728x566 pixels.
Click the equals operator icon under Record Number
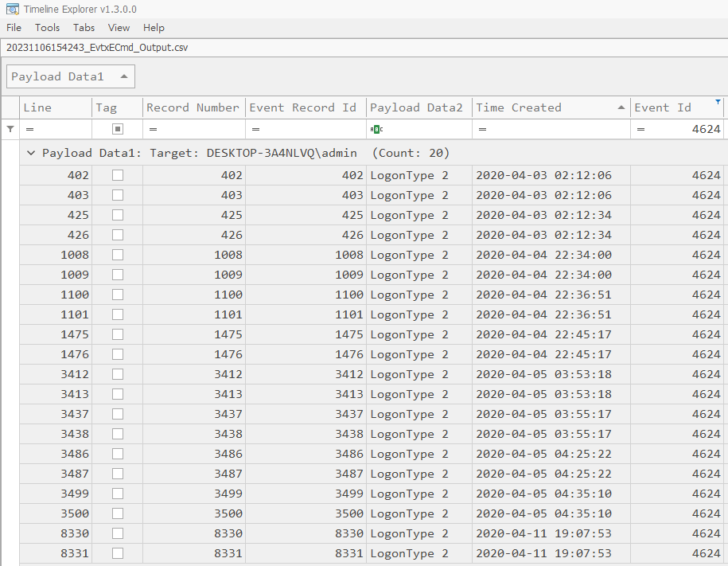tap(153, 129)
